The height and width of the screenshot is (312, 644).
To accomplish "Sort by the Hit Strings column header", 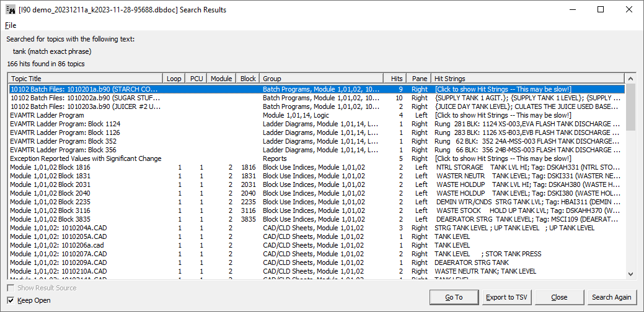I will [x=527, y=78].
